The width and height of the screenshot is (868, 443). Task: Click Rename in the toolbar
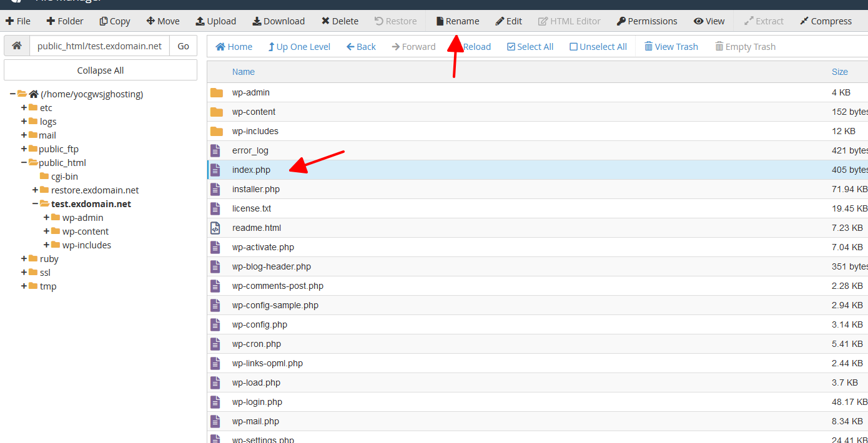coord(458,21)
